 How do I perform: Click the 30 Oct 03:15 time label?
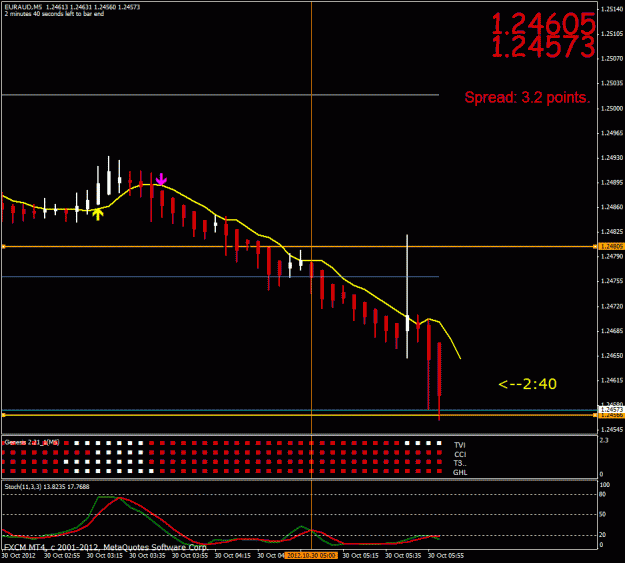click(104, 555)
